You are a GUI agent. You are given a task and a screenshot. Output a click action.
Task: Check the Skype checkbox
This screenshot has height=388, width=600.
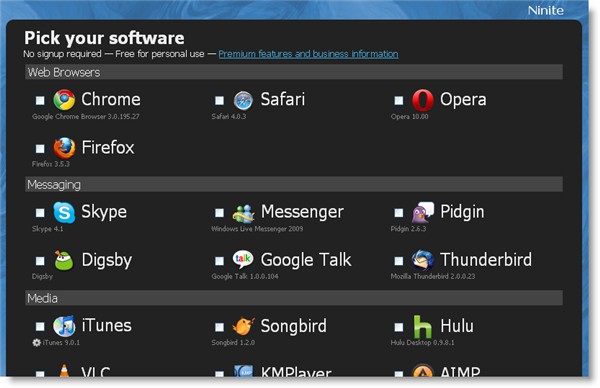(40, 213)
